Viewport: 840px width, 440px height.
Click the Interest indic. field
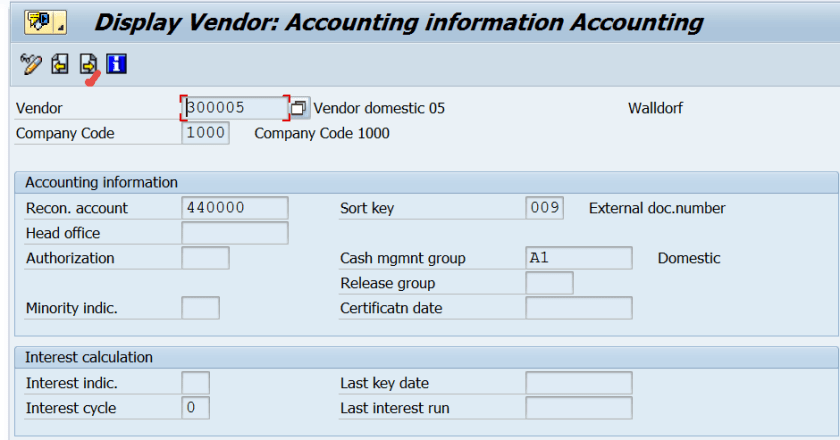[196, 383]
